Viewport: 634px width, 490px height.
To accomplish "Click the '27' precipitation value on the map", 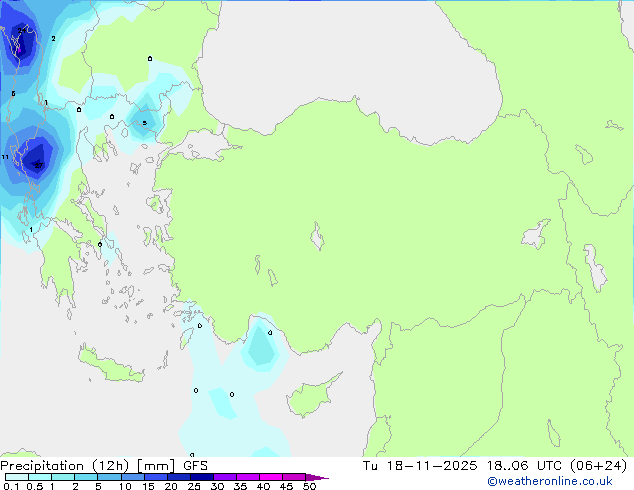I will coord(38,165).
